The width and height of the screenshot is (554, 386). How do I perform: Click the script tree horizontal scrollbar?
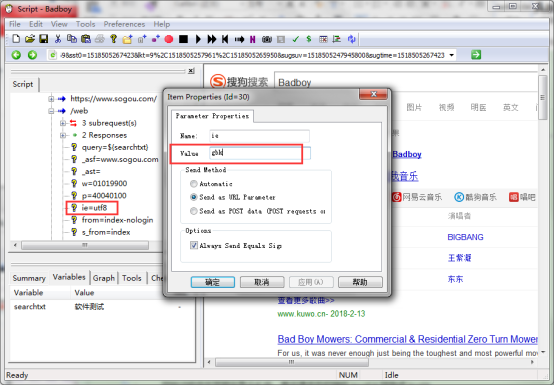click(x=85, y=245)
